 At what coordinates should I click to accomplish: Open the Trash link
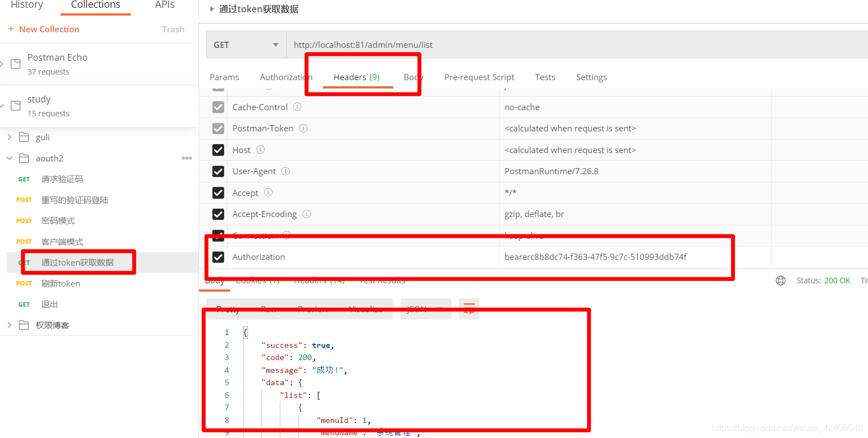173,29
